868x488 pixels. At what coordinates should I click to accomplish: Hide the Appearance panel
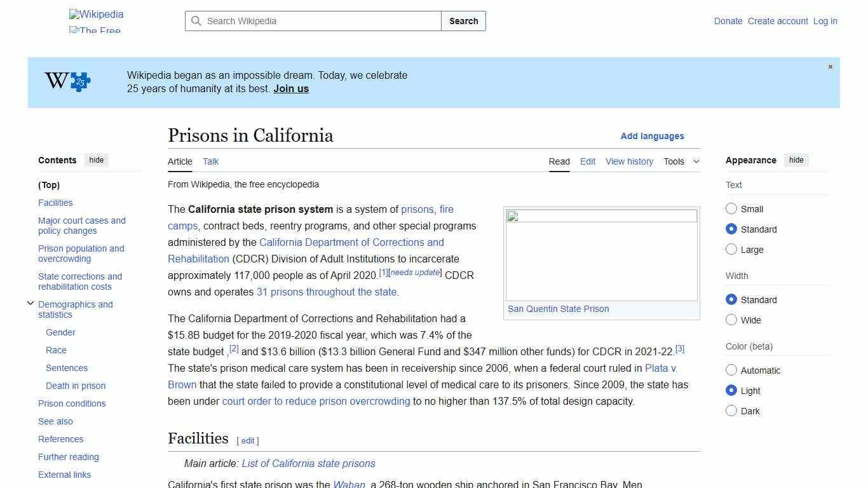click(796, 160)
